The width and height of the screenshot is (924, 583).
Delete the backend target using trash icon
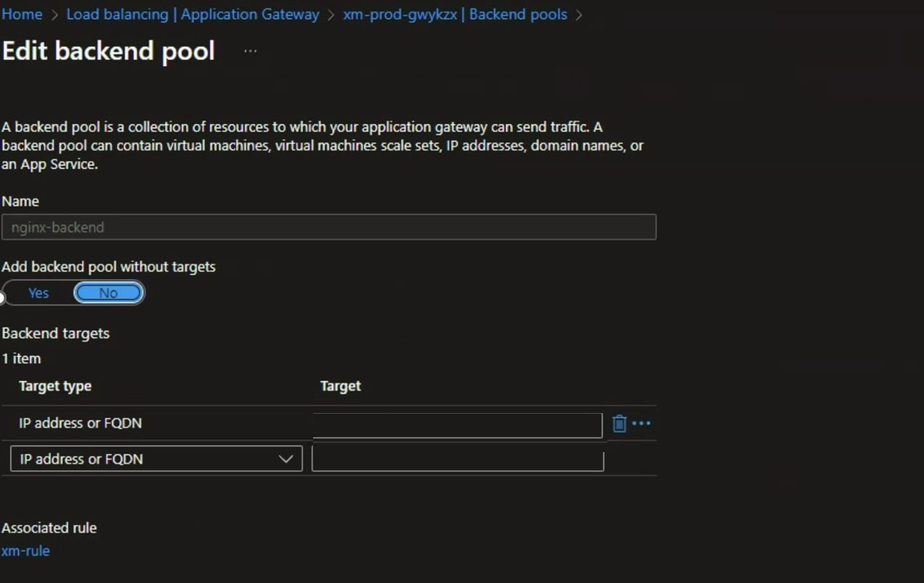pos(619,424)
